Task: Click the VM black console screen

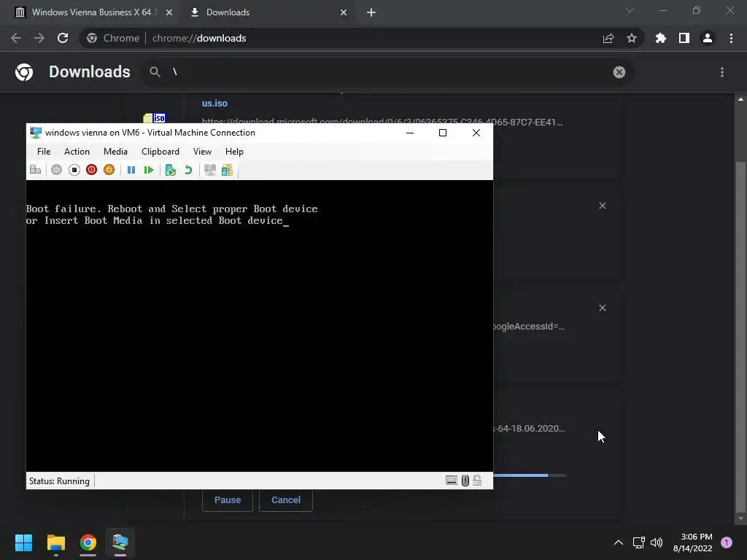Action: point(260,326)
